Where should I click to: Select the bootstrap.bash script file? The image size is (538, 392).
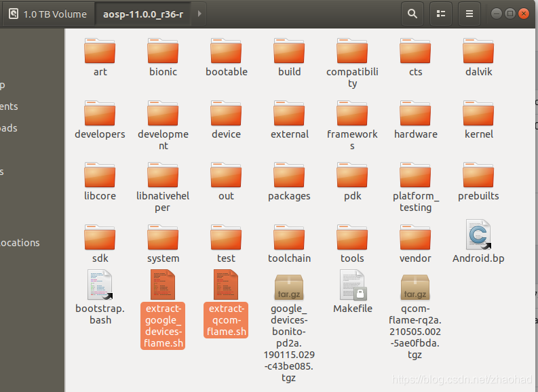[100, 285]
